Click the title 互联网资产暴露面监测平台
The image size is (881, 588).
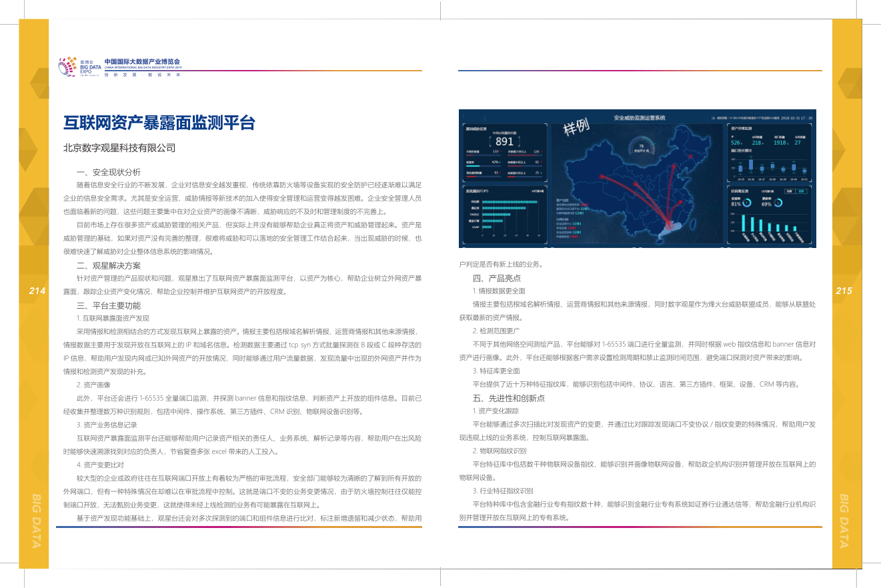(159, 123)
